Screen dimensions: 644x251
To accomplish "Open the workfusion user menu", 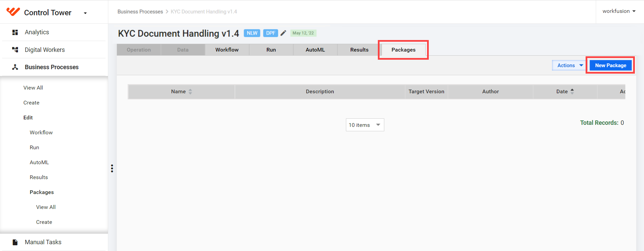I will [x=619, y=11].
